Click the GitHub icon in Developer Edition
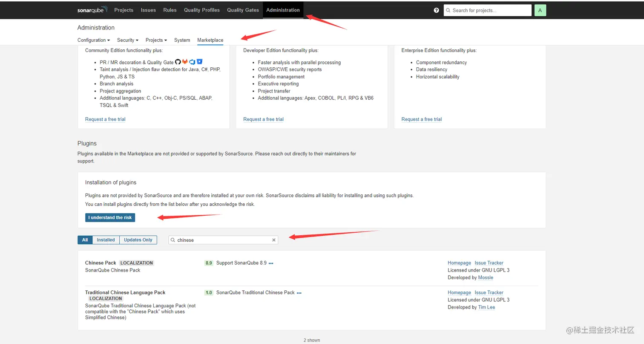Screen dimensions: 644x344 click(178, 62)
